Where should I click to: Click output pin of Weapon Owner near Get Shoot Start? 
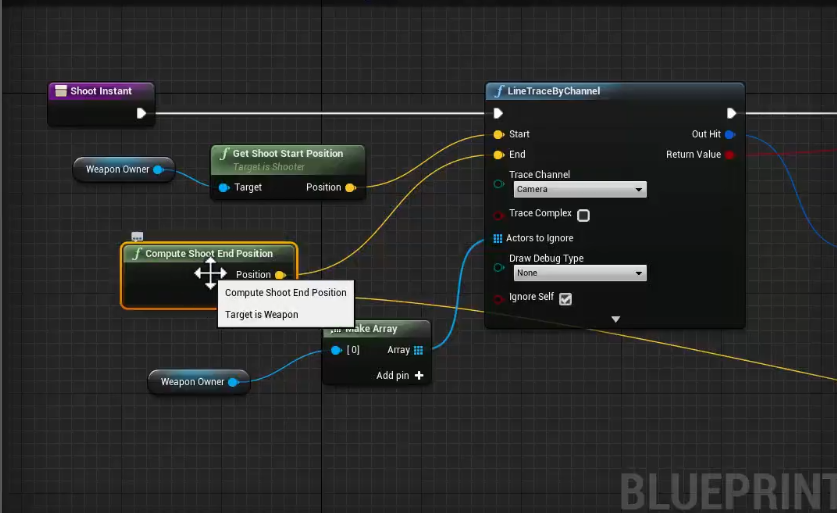click(x=158, y=170)
